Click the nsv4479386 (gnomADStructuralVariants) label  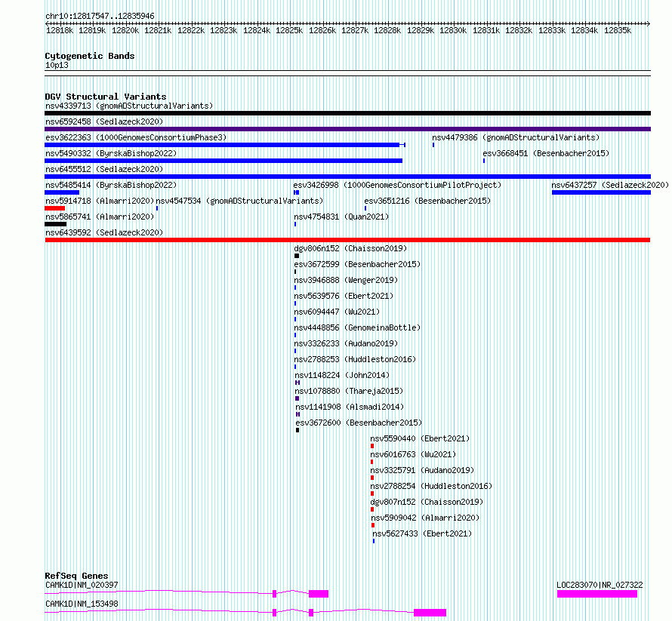point(516,137)
